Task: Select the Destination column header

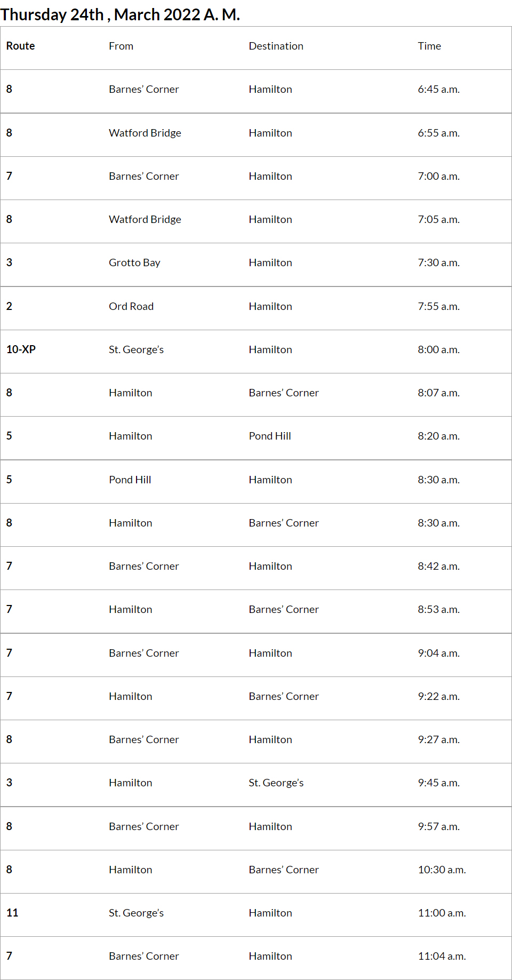Action: 276,46
